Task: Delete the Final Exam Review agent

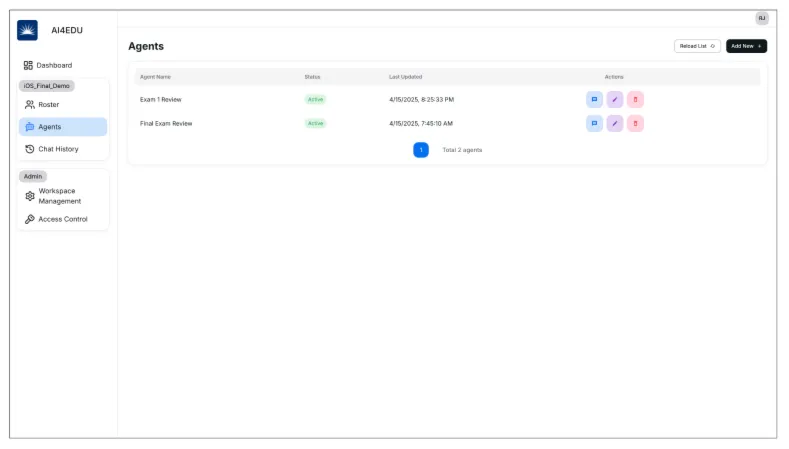Action: point(635,123)
